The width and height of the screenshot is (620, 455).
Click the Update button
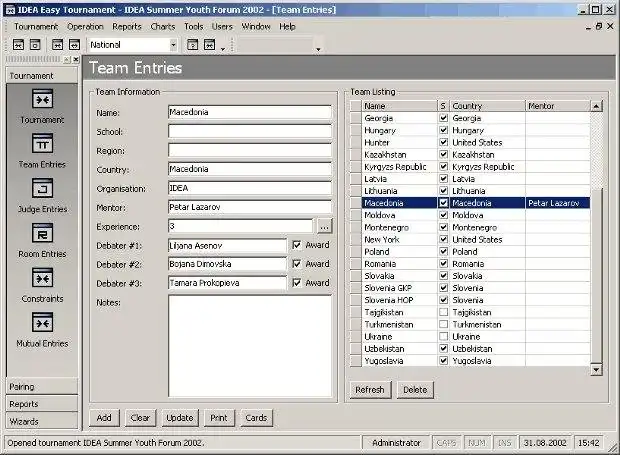[180, 418]
